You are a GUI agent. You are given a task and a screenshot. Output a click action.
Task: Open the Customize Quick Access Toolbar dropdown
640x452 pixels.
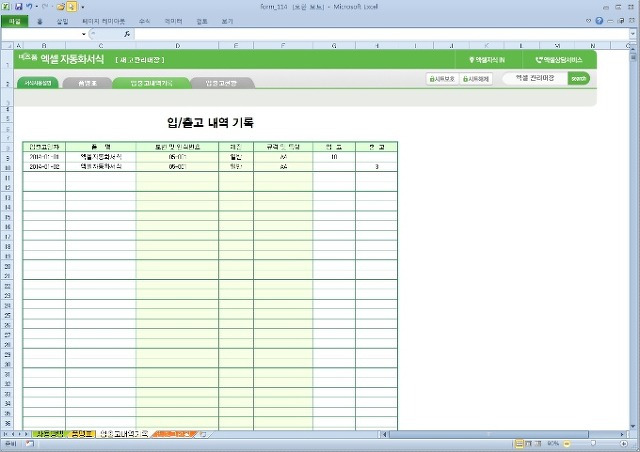pos(83,7)
